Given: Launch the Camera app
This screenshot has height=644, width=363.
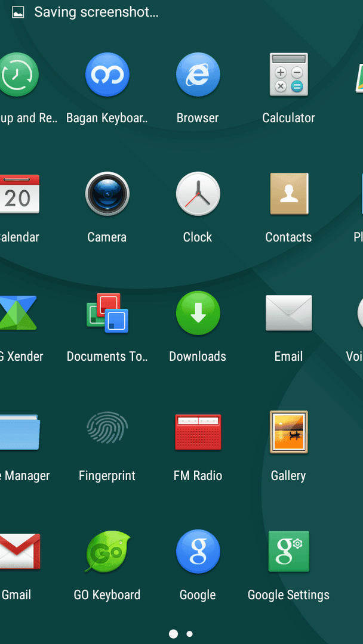Looking at the screenshot, I should tap(107, 194).
